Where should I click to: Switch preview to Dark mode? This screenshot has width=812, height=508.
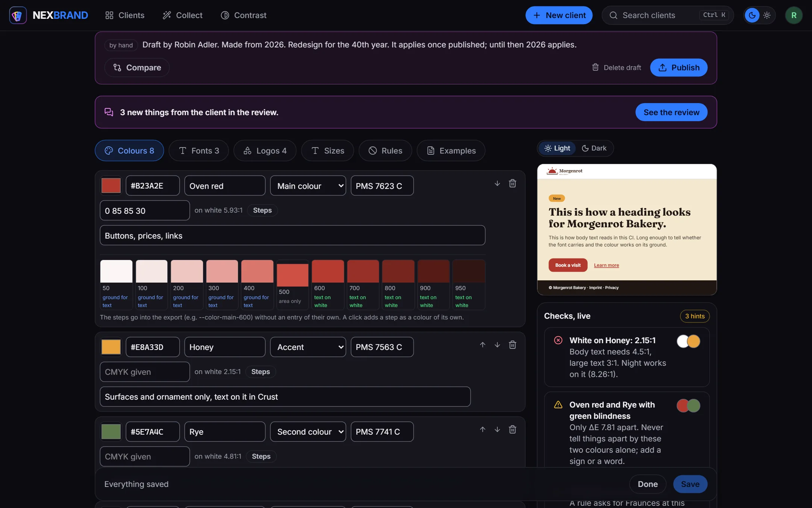(x=594, y=148)
